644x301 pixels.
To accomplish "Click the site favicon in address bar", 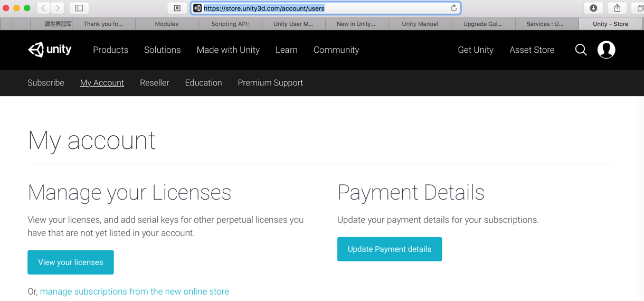I will point(197,8).
